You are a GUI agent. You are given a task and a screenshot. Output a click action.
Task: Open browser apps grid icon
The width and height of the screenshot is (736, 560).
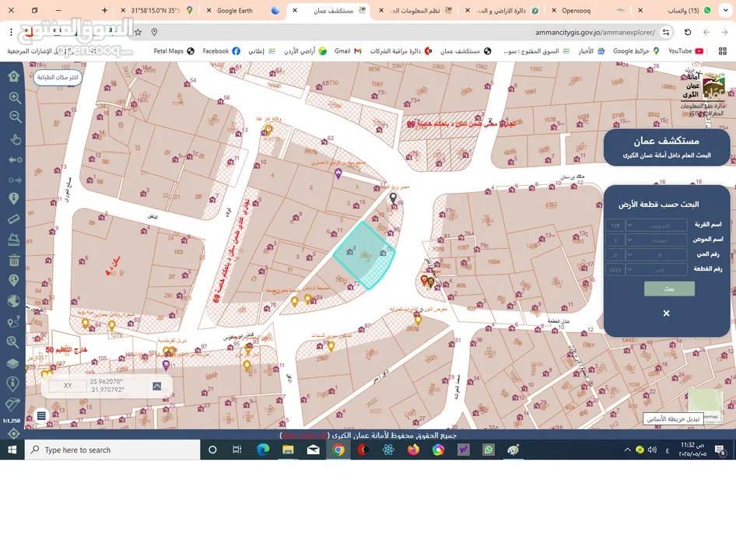[x=723, y=51]
